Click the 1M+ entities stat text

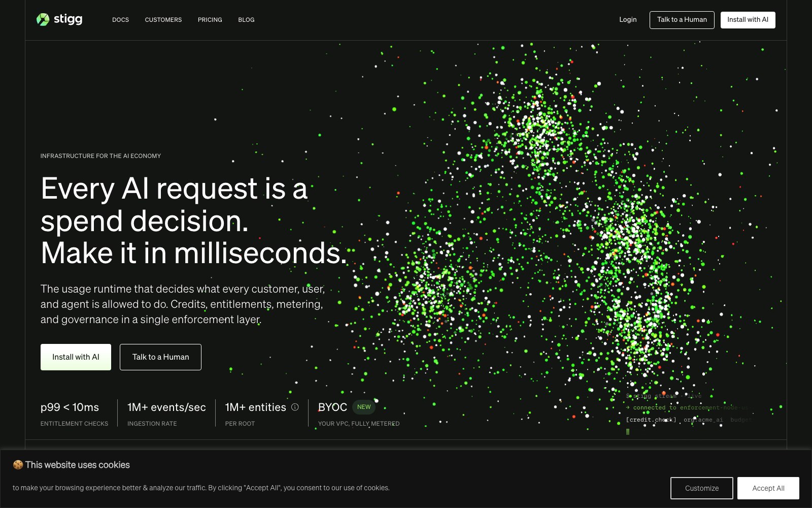click(x=256, y=407)
